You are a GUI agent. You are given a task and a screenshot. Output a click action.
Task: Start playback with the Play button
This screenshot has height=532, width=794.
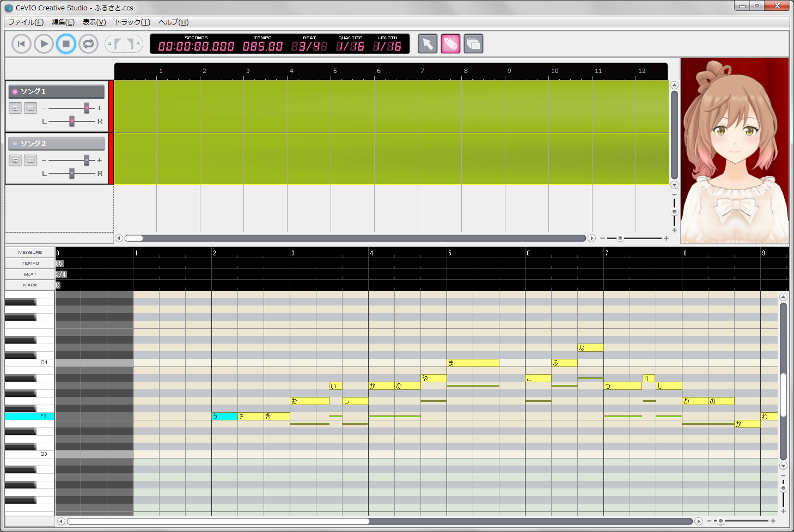point(44,44)
